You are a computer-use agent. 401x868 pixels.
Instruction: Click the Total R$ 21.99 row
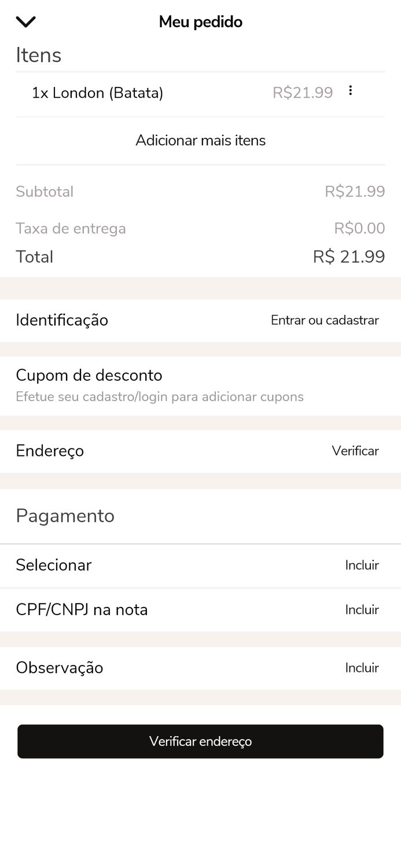[200, 256]
